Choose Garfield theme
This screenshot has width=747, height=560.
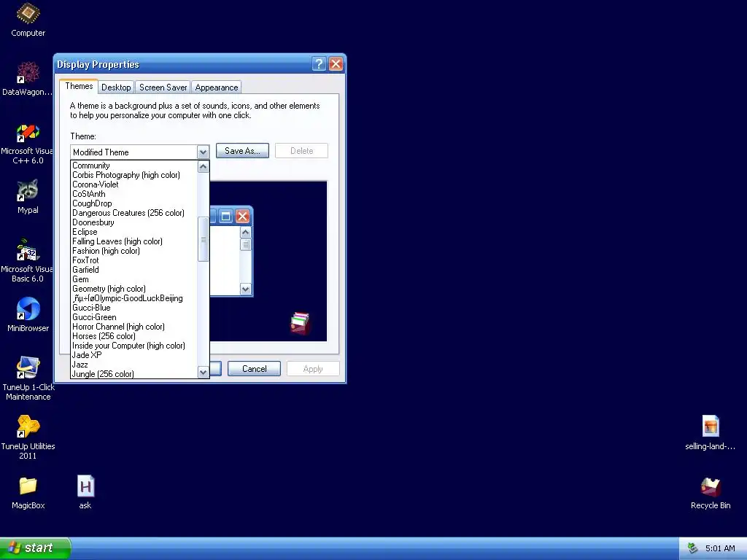(x=134, y=270)
